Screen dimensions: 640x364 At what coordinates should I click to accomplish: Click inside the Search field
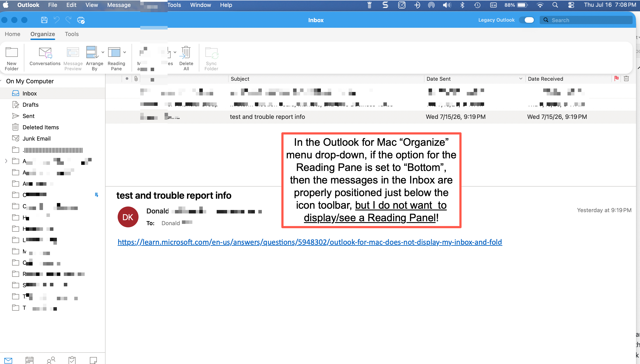[x=586, y=20]
